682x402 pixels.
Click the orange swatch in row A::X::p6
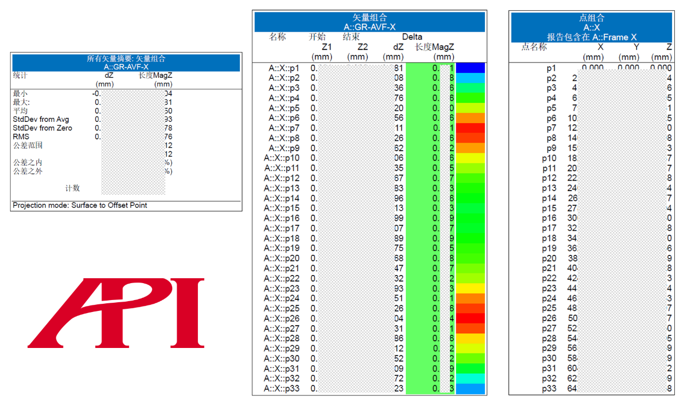click(x=470, y=118)
